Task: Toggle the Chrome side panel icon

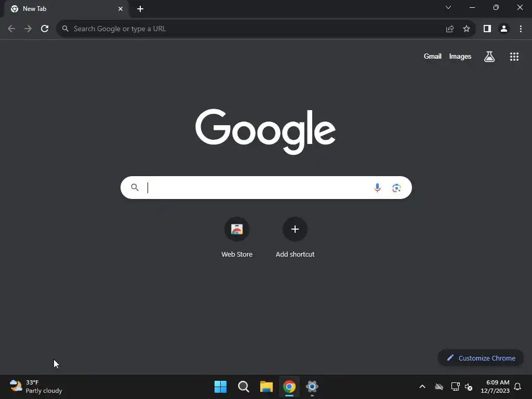Action: click(487, 29)
